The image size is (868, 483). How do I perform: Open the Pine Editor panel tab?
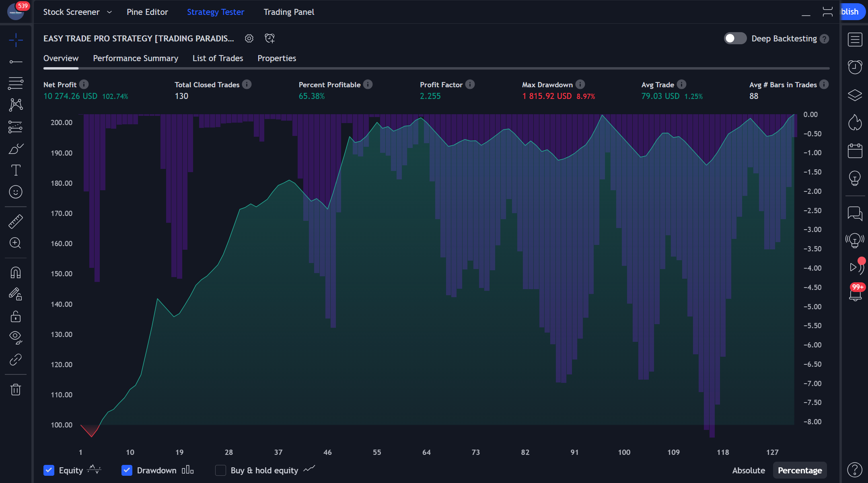[x=147, y=12]
